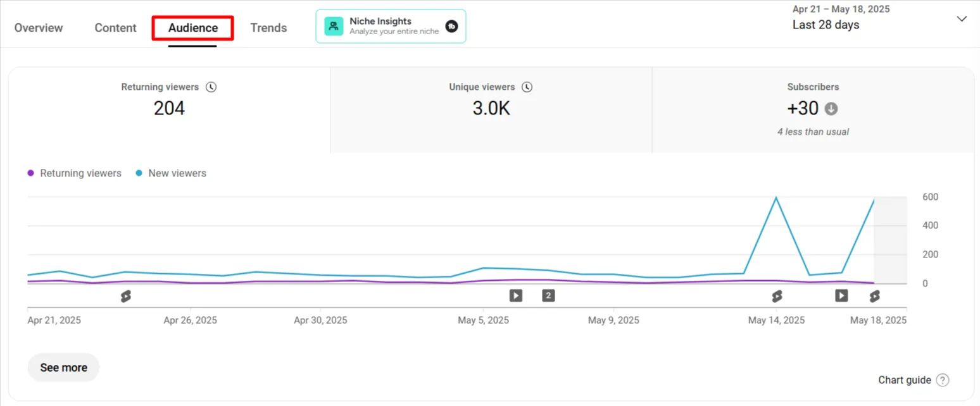
Task: Toggle the New viewers blue legend
Action: tap(170, 173)
